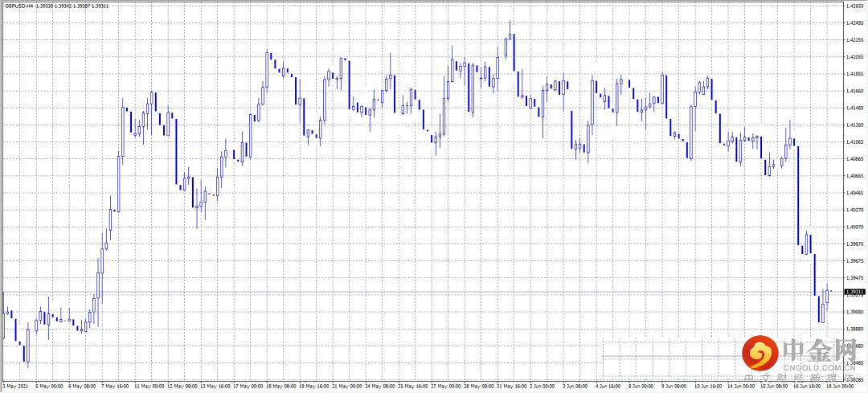
Task: Click the 25 May 16:00 time label
Action: pyautogui.click(x=411, y=386)
